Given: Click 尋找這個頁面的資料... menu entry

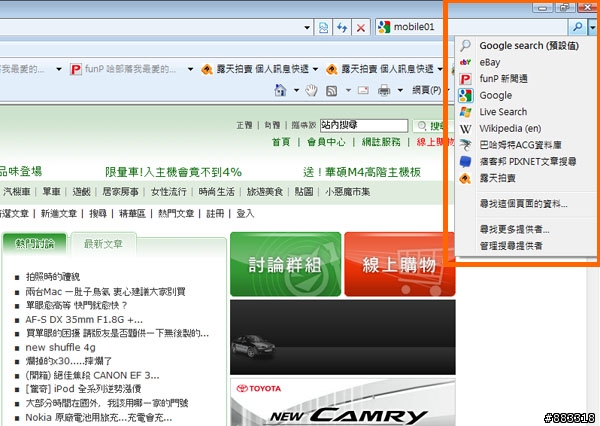Looking at the screenshot, I should click(x=526, y=204).
